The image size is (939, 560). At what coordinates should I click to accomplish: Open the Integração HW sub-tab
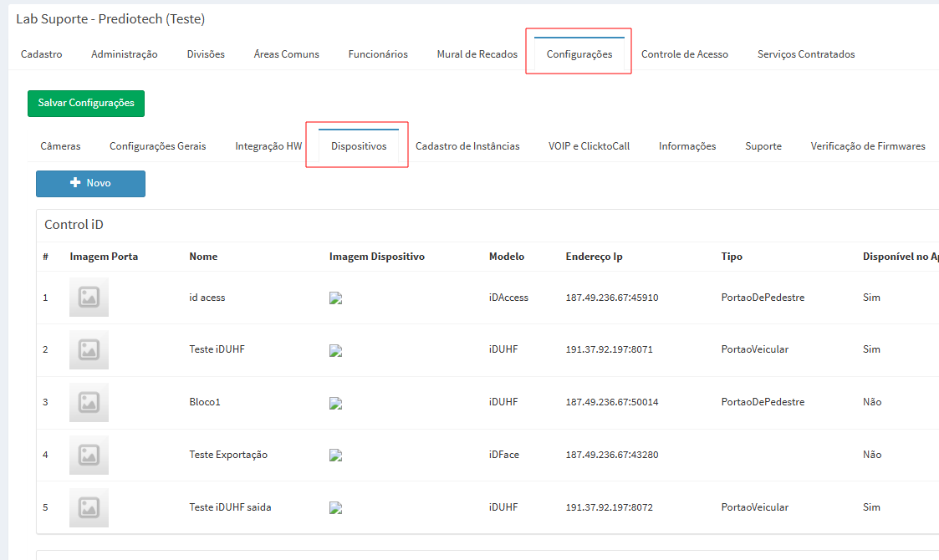click(268, 146)
